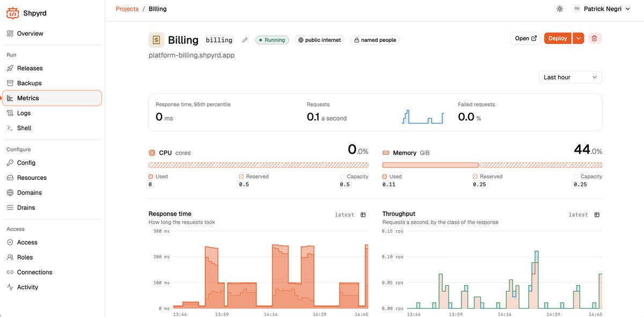Click the Config key icon
644x317 pixels.
[10, 163]
